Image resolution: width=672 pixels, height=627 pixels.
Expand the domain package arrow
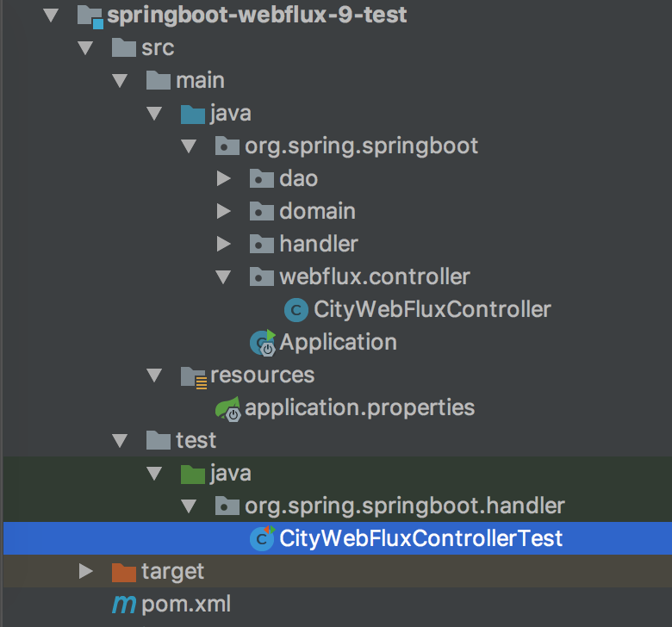point(224,211)
